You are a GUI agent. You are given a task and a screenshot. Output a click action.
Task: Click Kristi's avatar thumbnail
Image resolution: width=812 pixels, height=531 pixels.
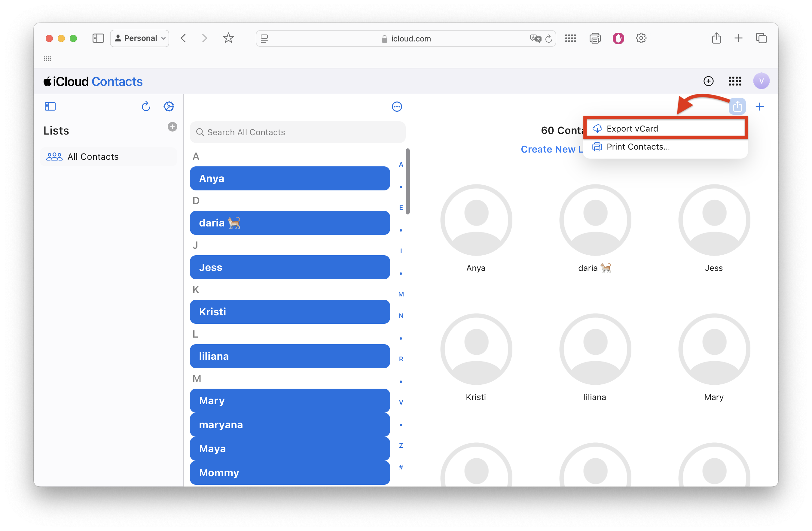point(476,349)
